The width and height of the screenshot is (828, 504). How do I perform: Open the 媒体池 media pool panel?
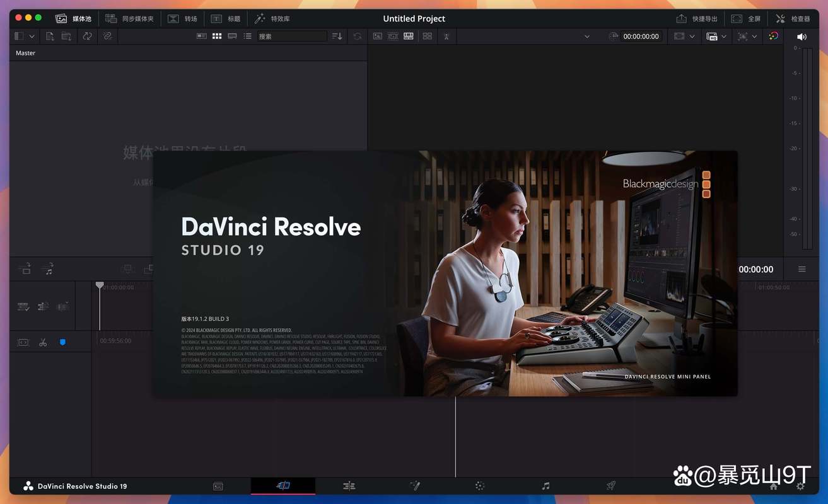[x=74, y=19]
